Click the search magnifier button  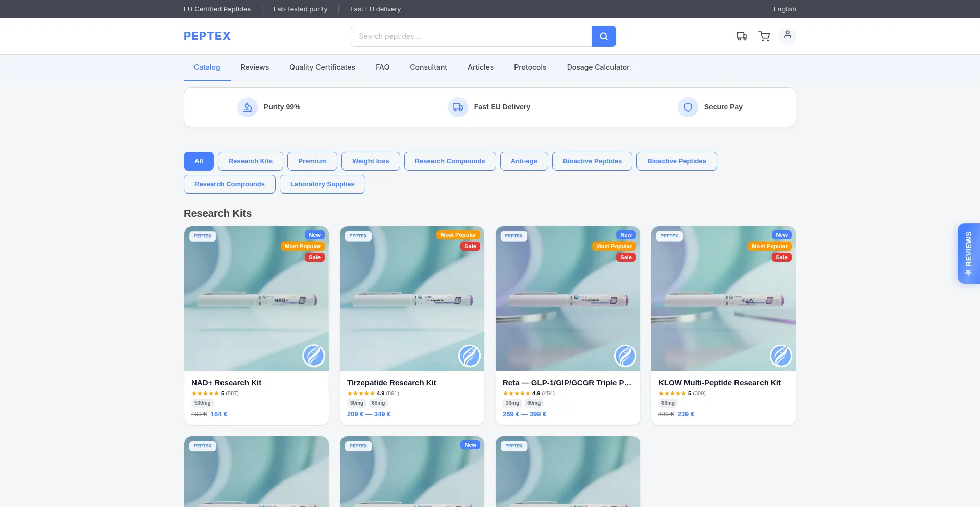603,36
